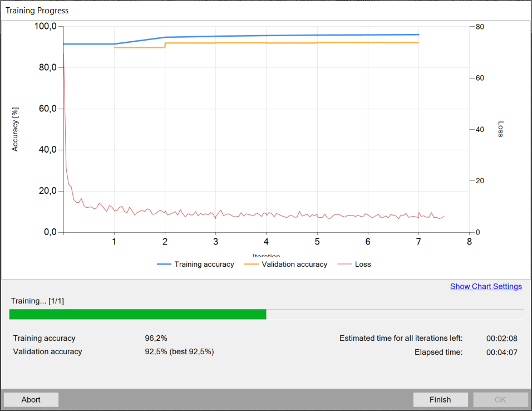Screen dimensions: 532x411
Task: Click the Loss axis title on right
Action: 500,129
